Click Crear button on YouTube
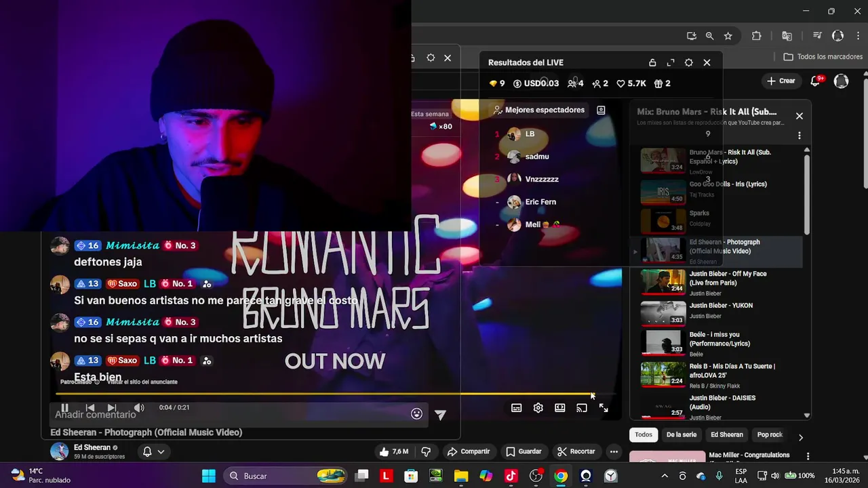Screen dimensions: 868x488 781,81
